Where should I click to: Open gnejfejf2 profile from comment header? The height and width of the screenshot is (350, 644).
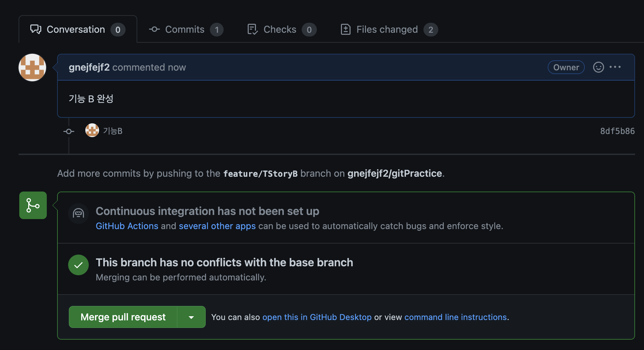89,67
